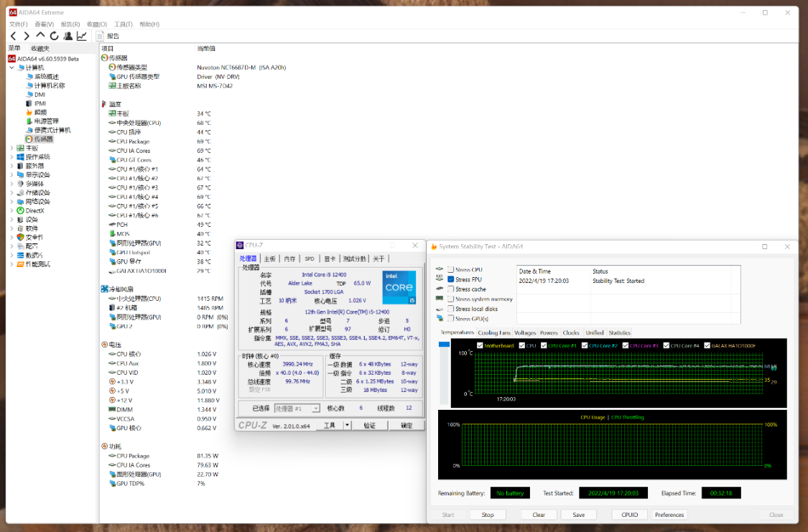Select DirectX in the sidebar tree
808x532 pixels.
pyautogui.click(x=34, y=210)
